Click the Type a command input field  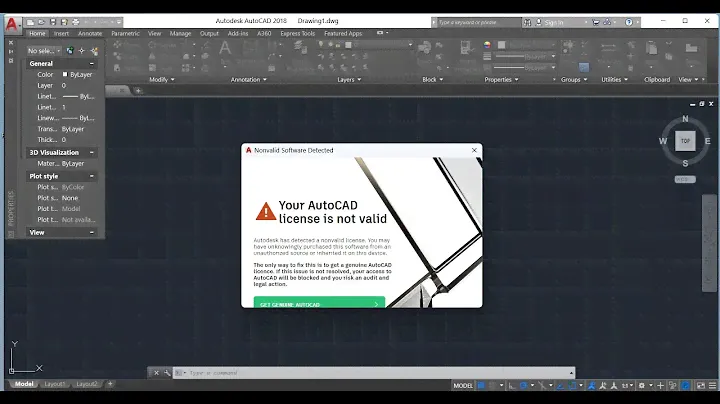pyautogui.click(x=300, y=372)
